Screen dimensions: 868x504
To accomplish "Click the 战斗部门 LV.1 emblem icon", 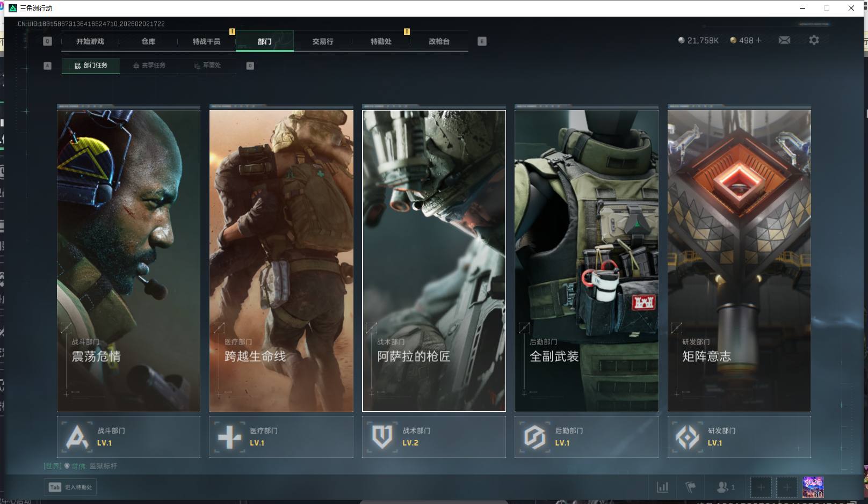I will (77, 437).
